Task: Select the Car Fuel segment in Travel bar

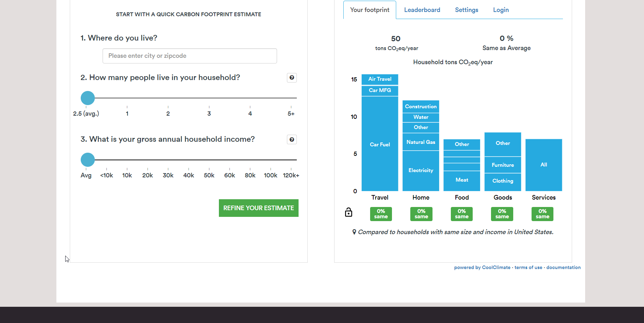Action: coord(380,145)
